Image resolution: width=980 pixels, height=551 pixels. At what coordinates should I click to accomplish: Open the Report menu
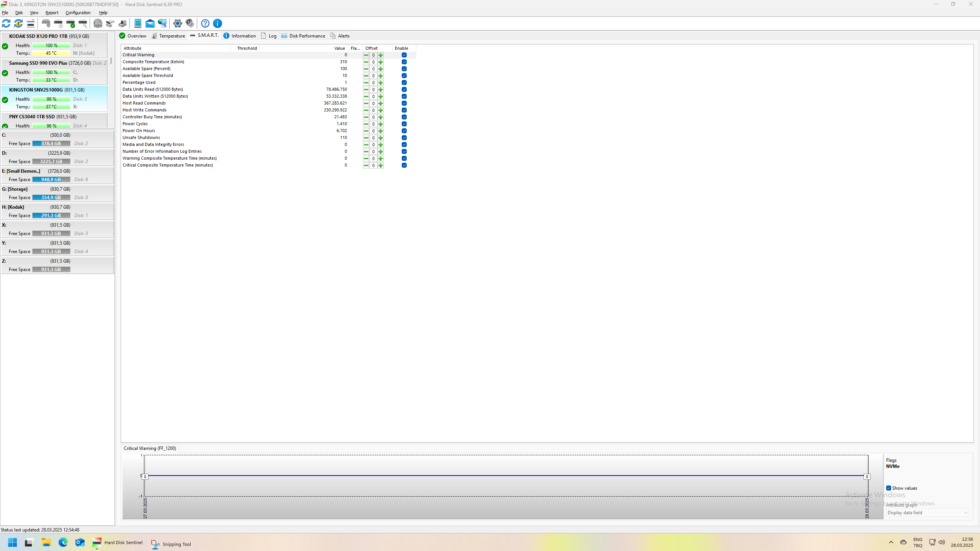tap(52, 13)
